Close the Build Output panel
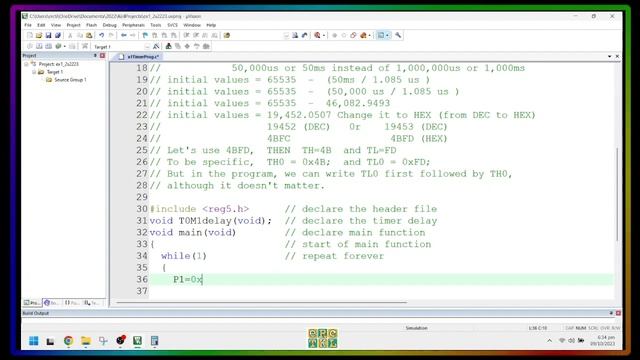640x360 pixels. pos(618,313)
